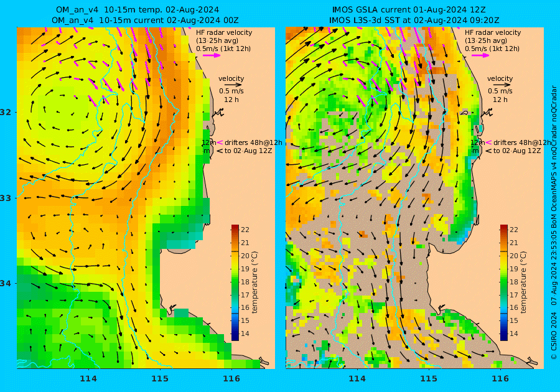Click longitude label '116' under OM_an_v4 map
The width and height of the screenshot is (560, 392).
coord(231,379)
